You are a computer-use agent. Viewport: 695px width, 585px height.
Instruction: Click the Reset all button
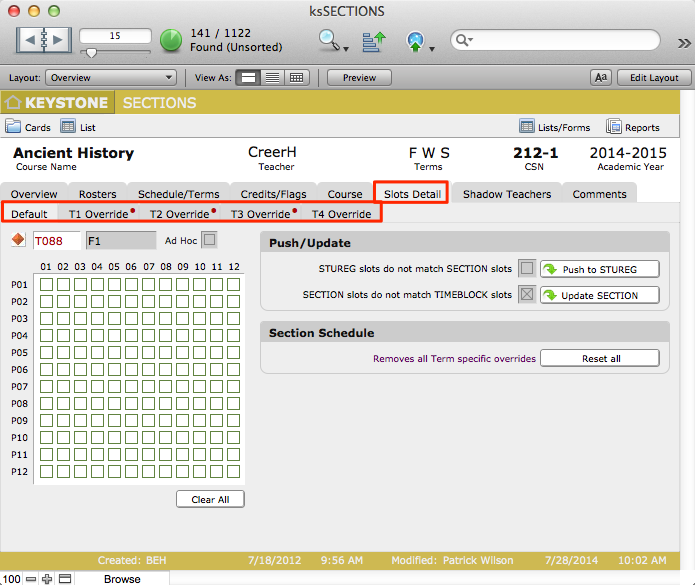point(600,358)
